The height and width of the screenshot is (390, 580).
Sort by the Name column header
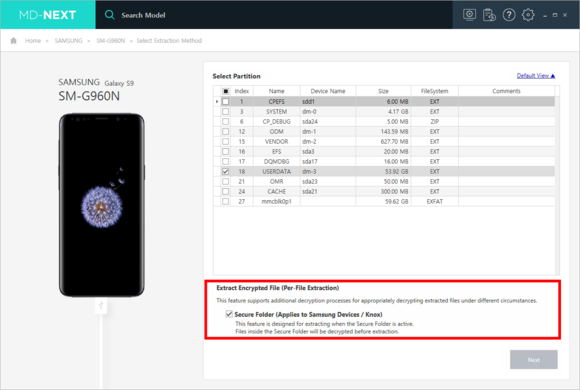click(x=276, y=91)
